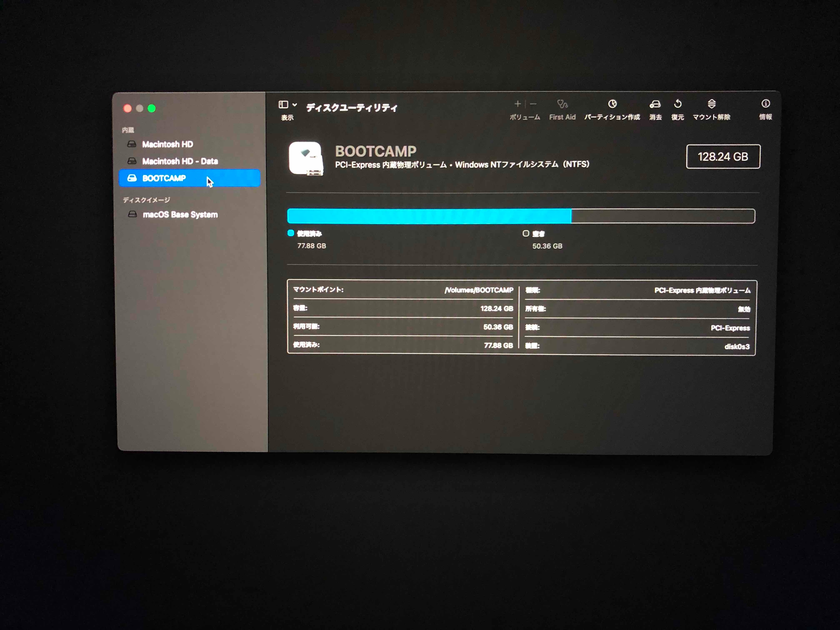Click the First Aid stethoscope icon
Screen dimensions: 840x630
coord(562,104)
